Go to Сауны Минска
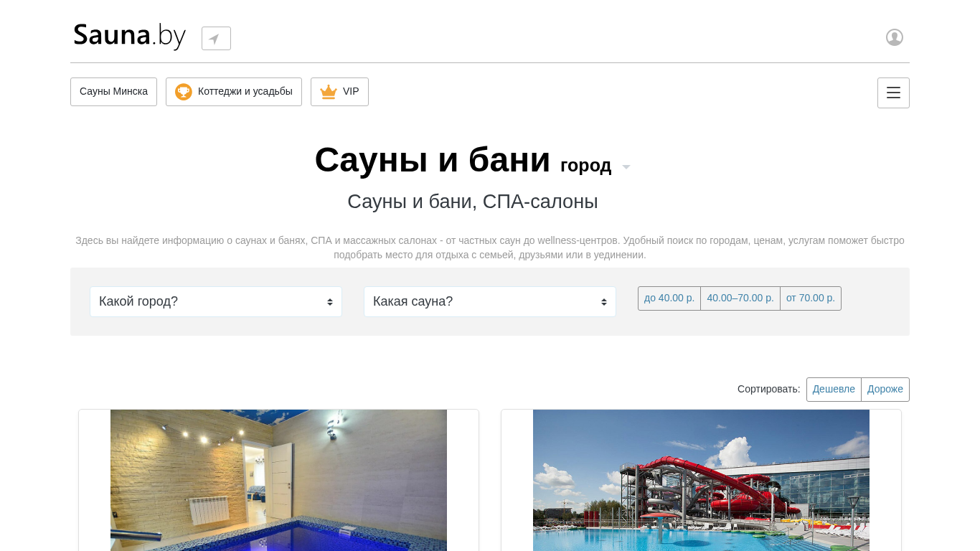Image resolution: width=980 pixels, height=551 pixels. tap(113, 92)
